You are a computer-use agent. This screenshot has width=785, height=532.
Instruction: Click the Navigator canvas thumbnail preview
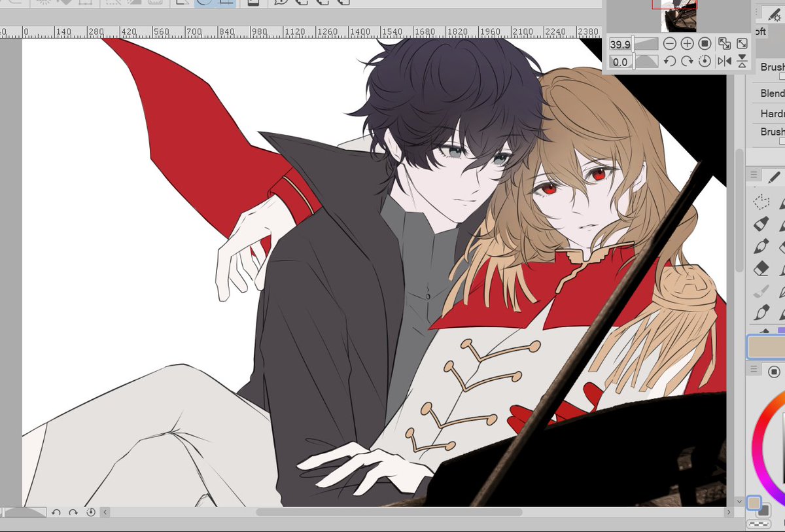pyautogui.click(x=678, y=16)
